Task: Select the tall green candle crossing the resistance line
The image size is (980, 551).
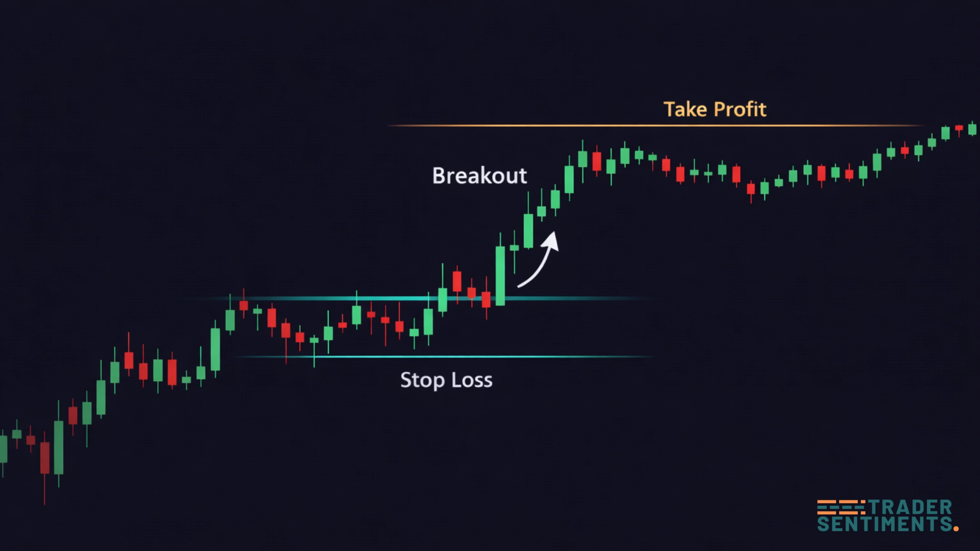Action: coord(500,276)
